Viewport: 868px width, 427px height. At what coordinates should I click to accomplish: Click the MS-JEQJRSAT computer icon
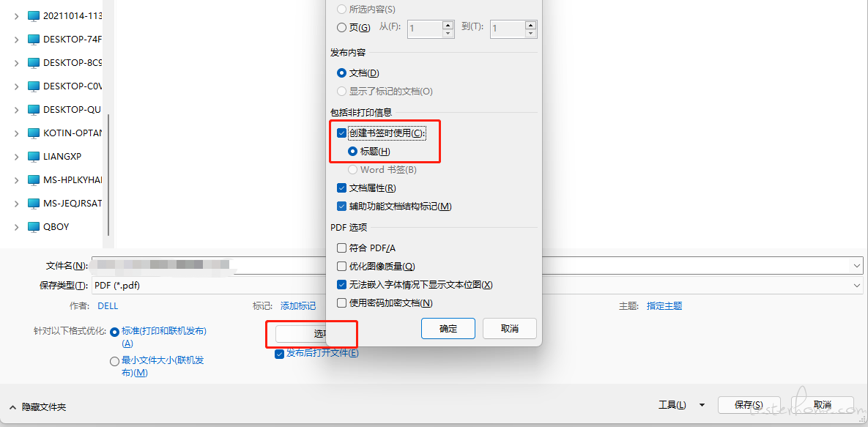34,204
